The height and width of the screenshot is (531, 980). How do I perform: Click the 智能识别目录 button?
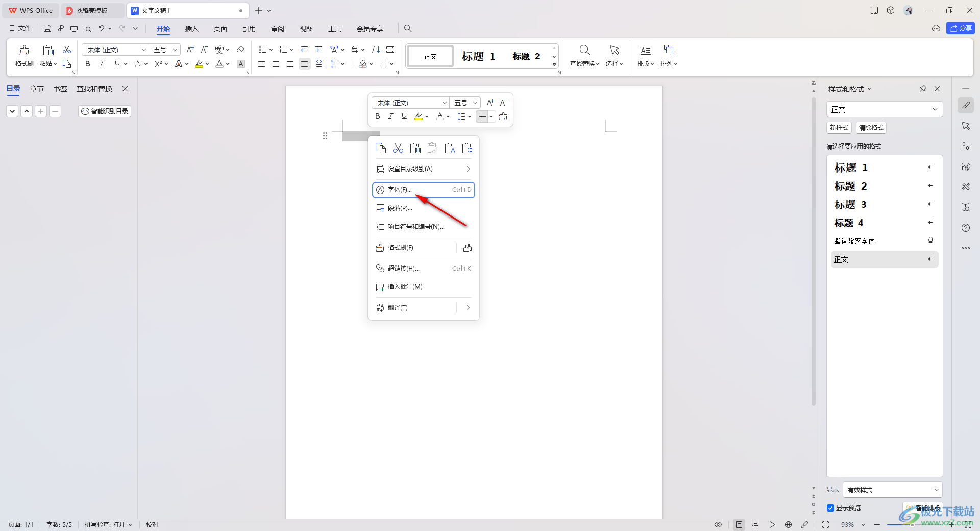(x=105, y=111)
